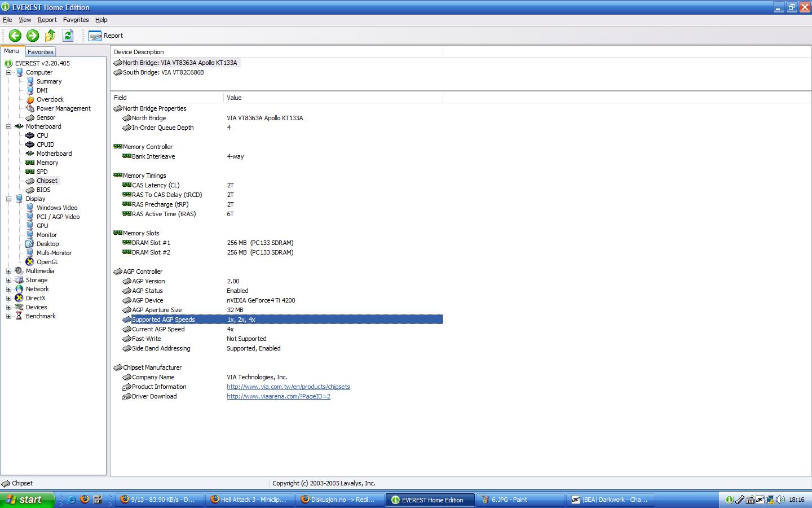This screenshot has width=812, height=508.
Task: Select South Bridge VIA VT82C686B device row
Action: 160,72
